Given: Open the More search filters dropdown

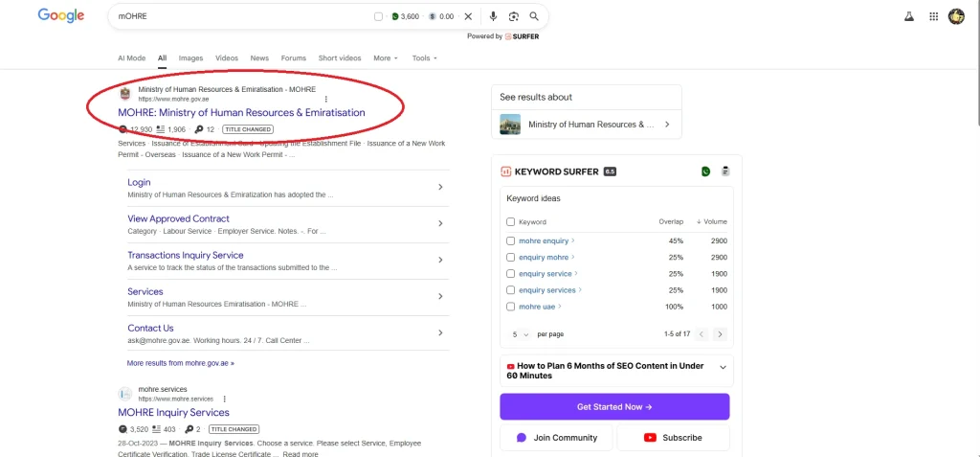Looking at the screenshot, I should 386,58.
